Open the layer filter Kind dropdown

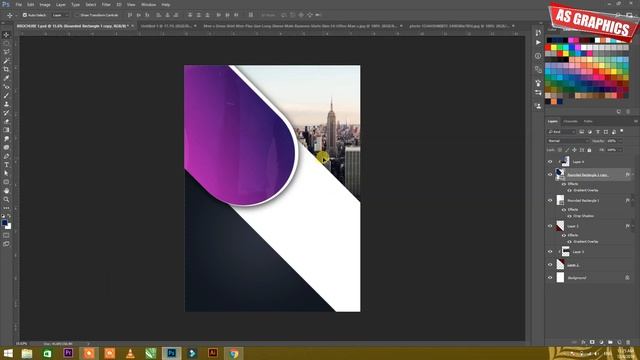(x=561, y=132)
